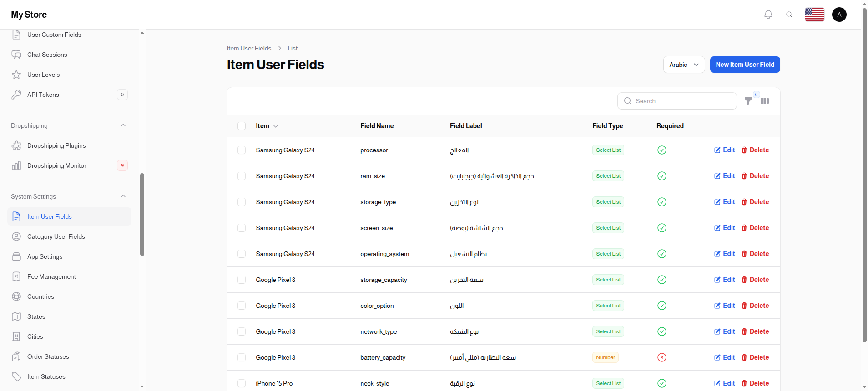Click New Item User Field button
The image size is (868, 391).
tap(745, 65)
